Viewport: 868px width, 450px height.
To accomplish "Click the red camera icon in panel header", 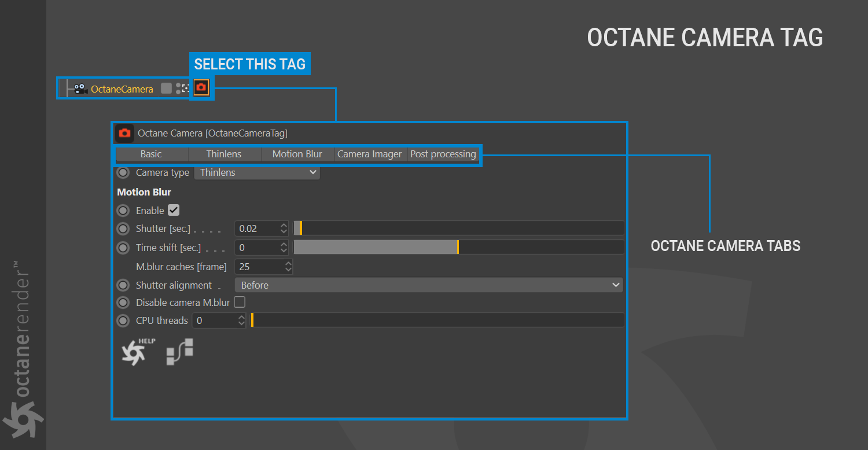I will (124, 133).
